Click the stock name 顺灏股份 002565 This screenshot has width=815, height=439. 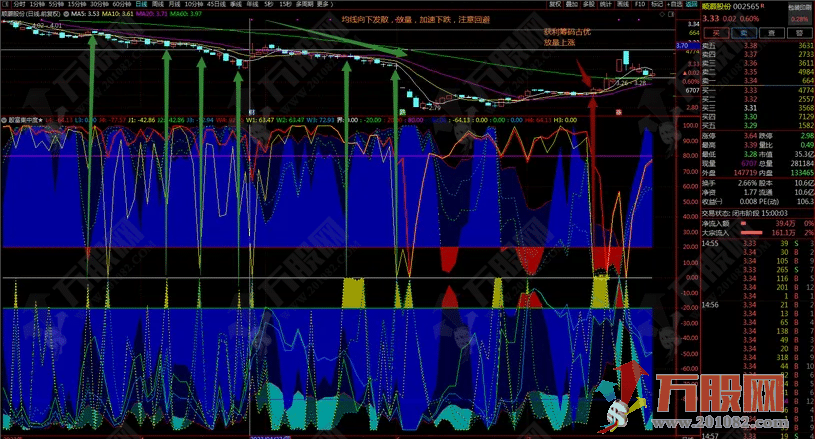tap(731, 7)
